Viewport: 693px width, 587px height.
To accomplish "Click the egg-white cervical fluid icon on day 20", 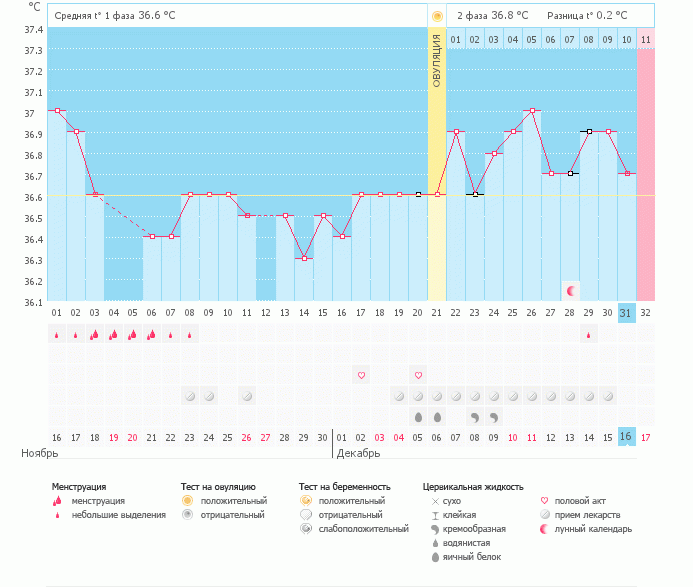I will point(418,416).
